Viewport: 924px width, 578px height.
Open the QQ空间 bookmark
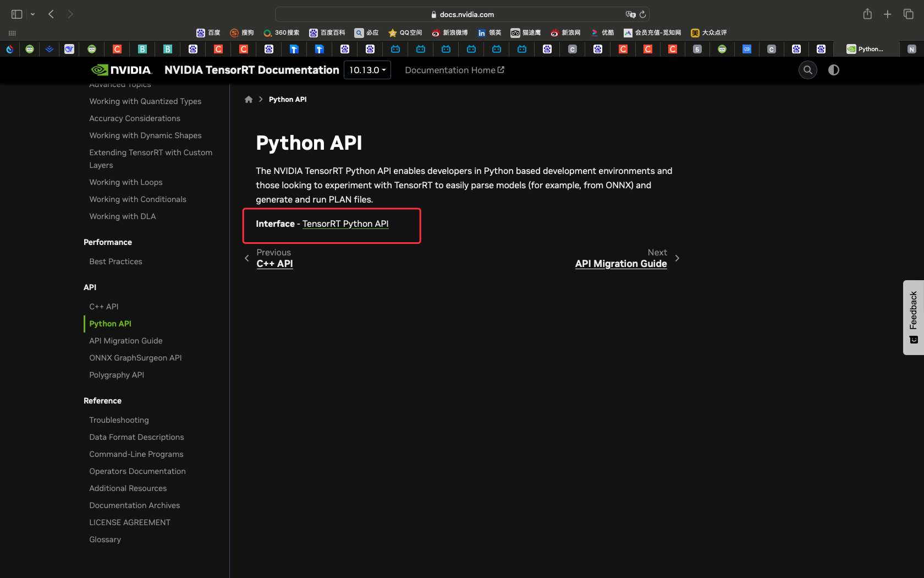[x=405, y=32]
